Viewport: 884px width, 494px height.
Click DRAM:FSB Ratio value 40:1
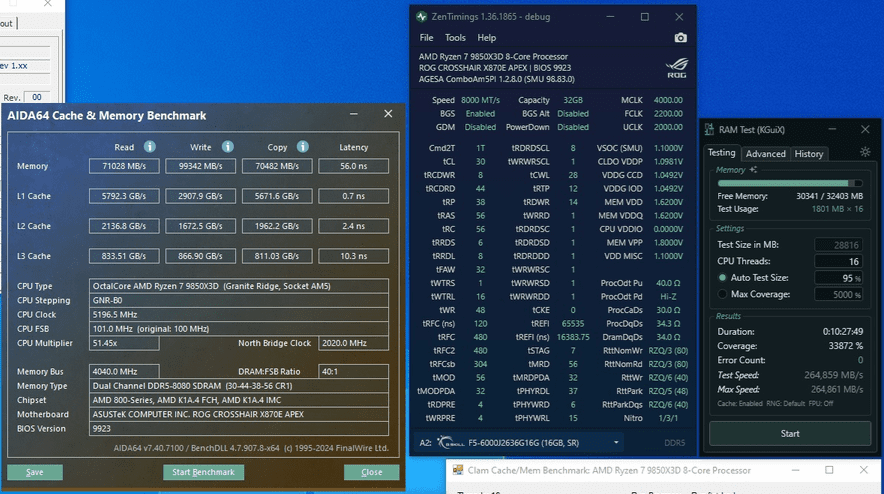coord(353,371)
